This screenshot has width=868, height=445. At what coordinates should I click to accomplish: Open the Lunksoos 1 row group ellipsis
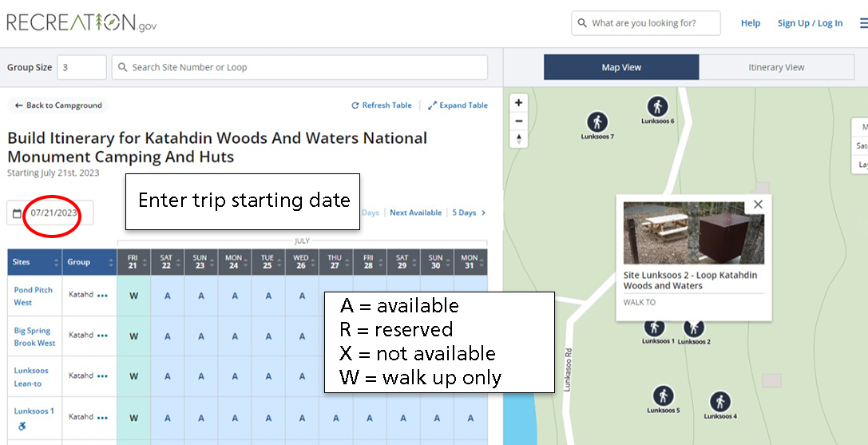(102, 417)
